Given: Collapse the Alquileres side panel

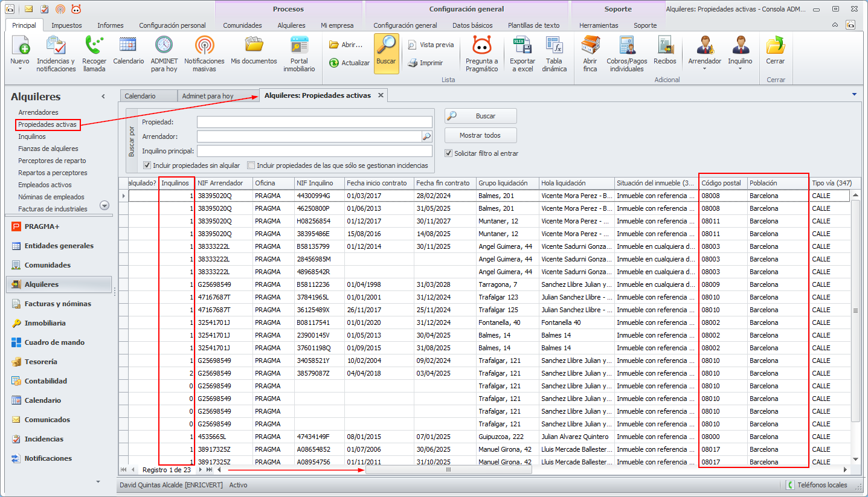Looking at the screenshot, I should [103, 97].
